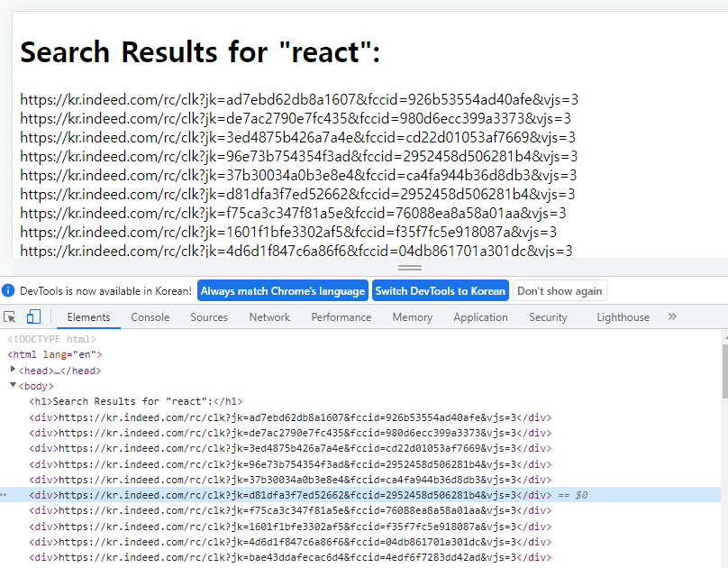Viewport: 728px width, 568px height.
Task: Click Switch DevTools to Korean button
Action: tap(441, 290)
